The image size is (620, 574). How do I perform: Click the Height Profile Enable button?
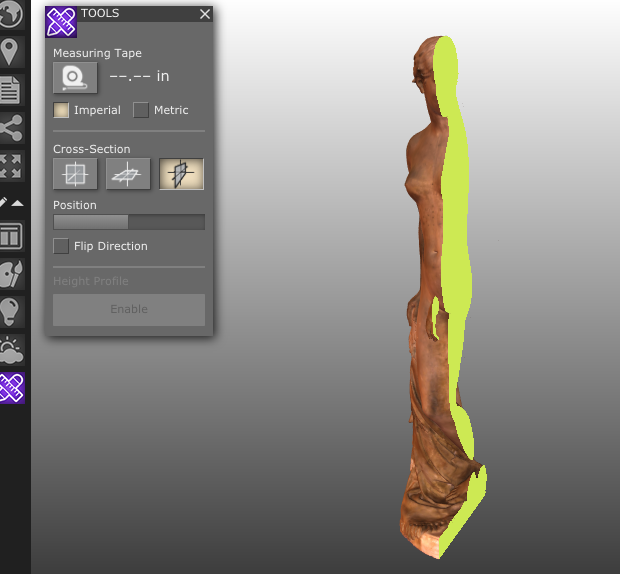coord(129,310)
